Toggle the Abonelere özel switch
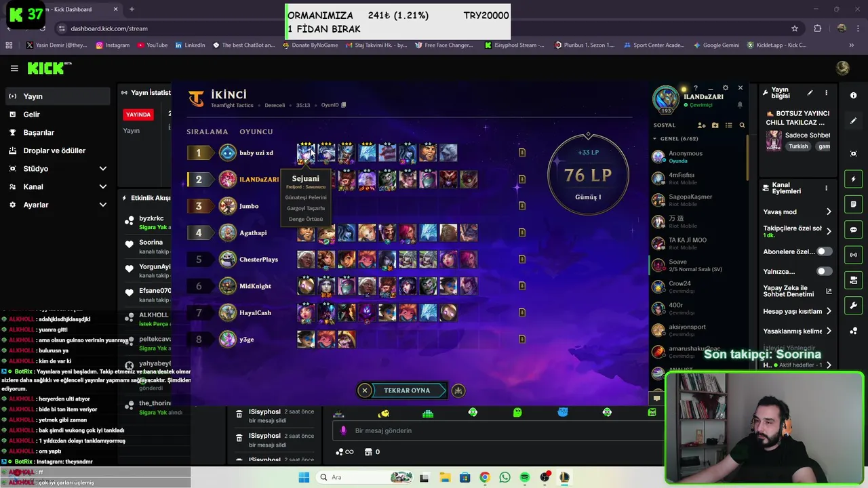 [x=825, y=251]
